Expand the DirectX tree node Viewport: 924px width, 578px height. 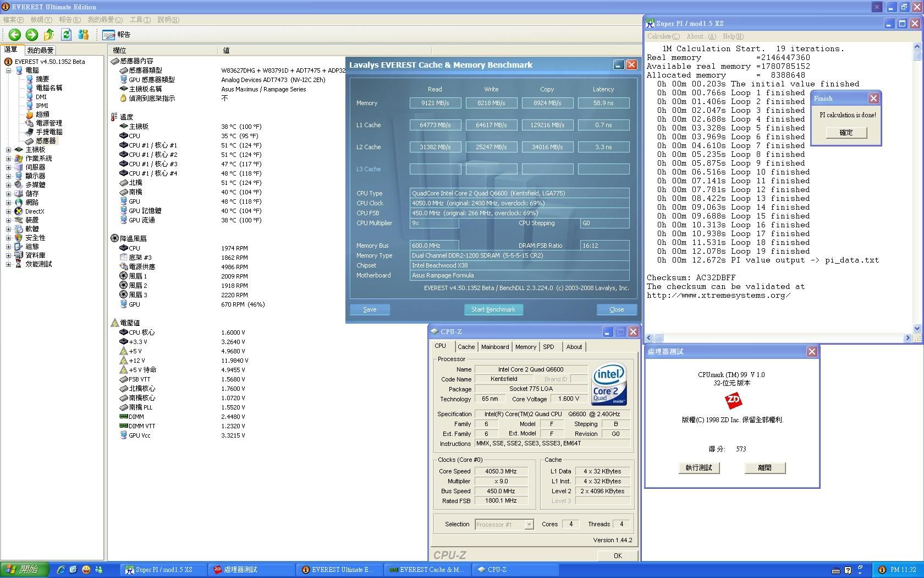[8, 211]
